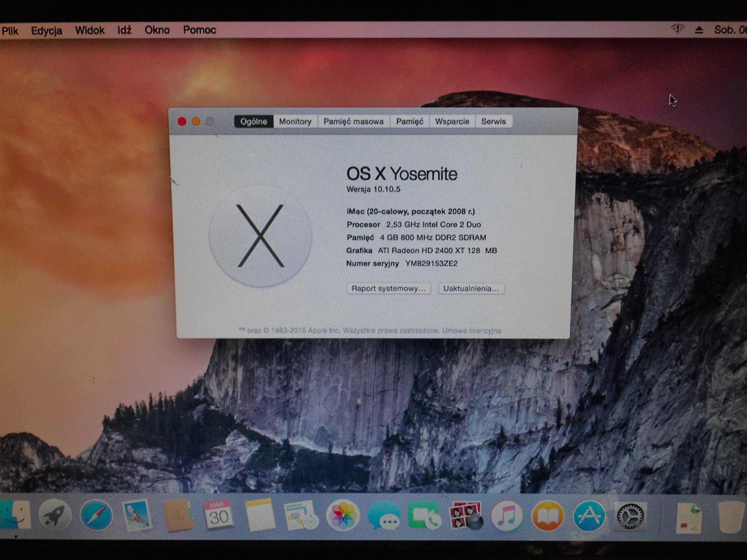Click the 2,53 GHz Intel Core 2 Duo text
This screenshot has width=747, height=560.
coord(434,224)
